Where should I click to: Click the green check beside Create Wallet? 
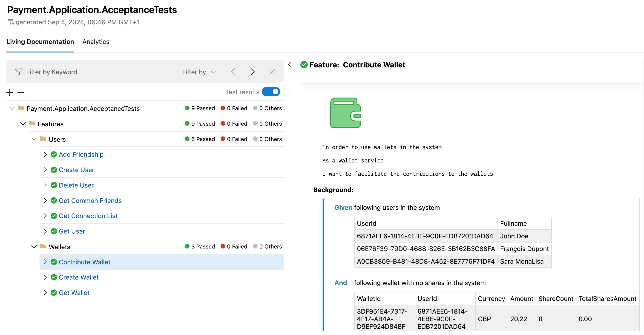tap(54, 277)
